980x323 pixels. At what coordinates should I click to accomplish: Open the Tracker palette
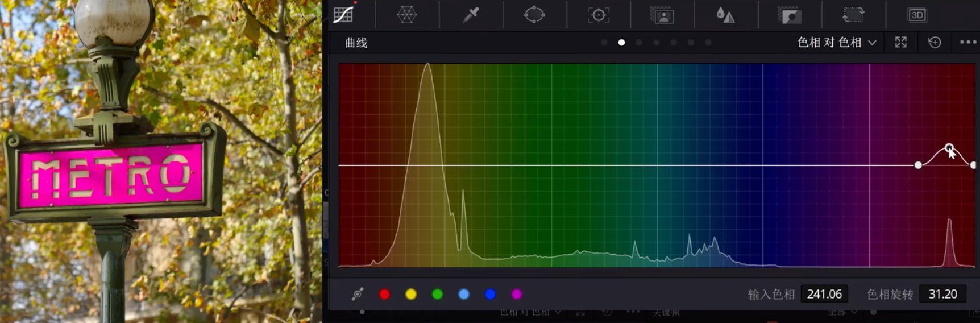click(x=599, y=15)
